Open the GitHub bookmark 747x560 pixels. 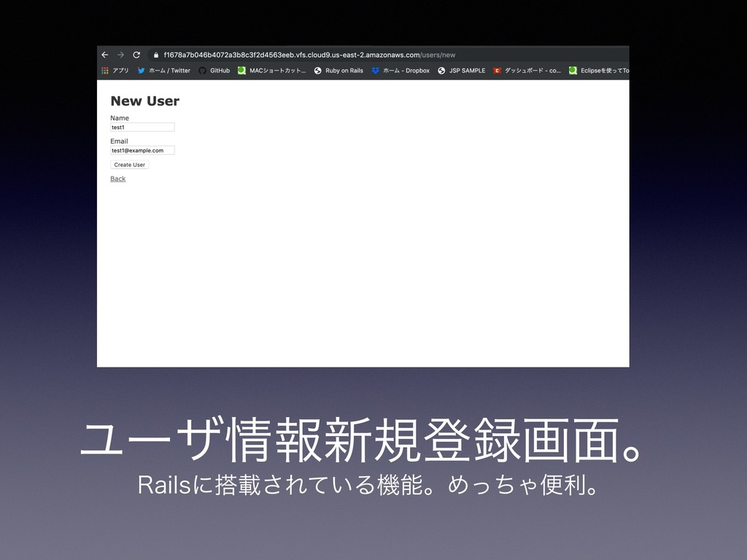coord(214,71)
